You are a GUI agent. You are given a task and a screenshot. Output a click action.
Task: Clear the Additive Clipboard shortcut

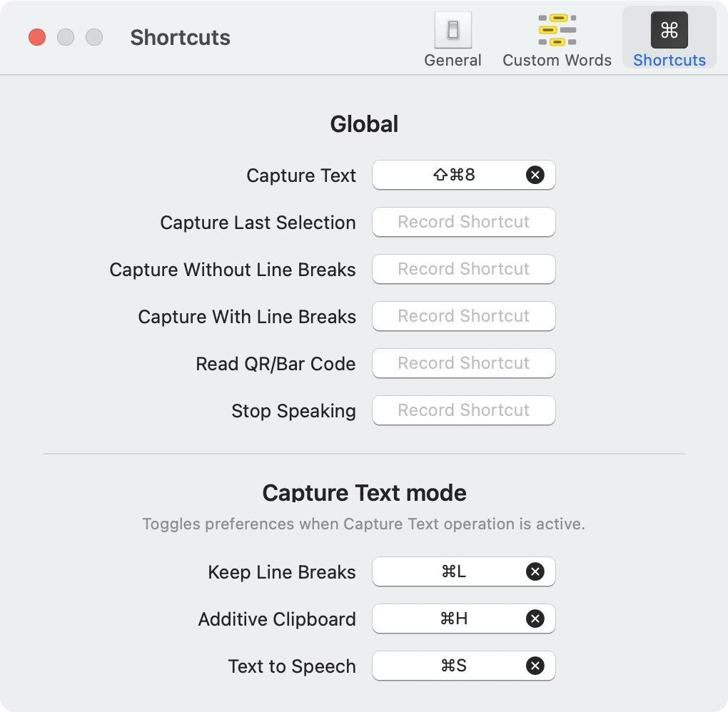pyautogui.click(x=535, y=619)
